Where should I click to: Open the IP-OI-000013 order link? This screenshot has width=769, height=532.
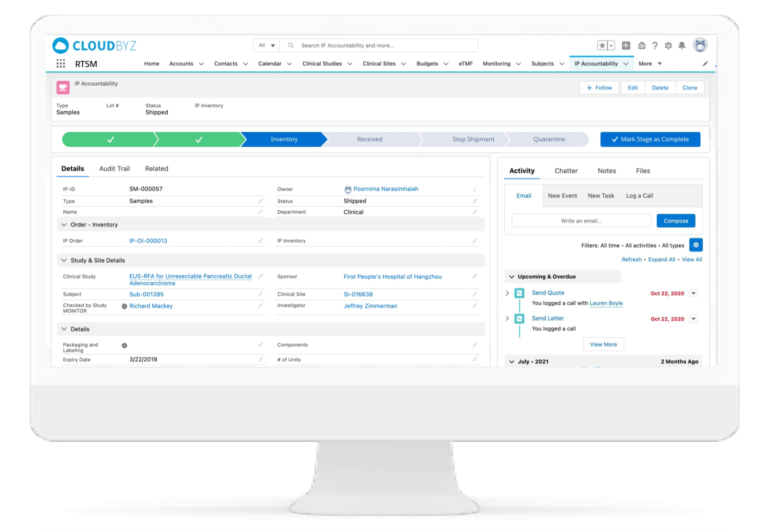148,241
